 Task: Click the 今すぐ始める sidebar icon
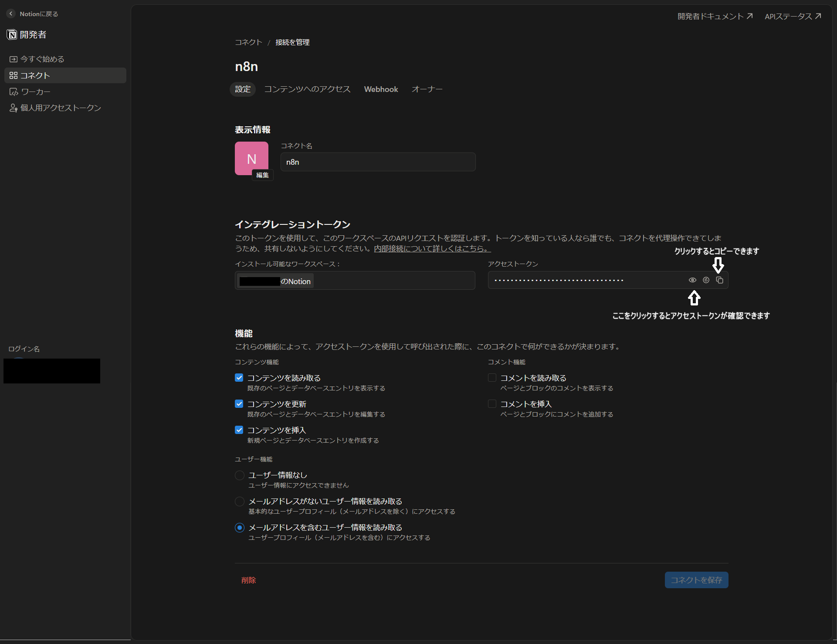pyautogui.click(x=14, y=59)
